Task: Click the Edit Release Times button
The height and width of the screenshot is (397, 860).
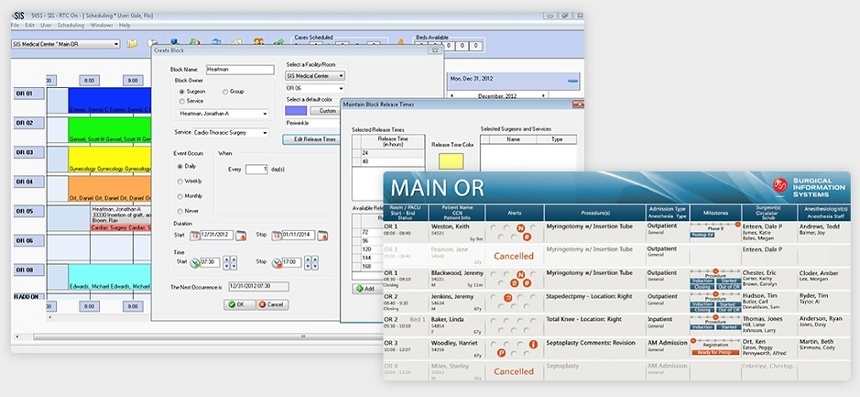Action: point(312,139)
